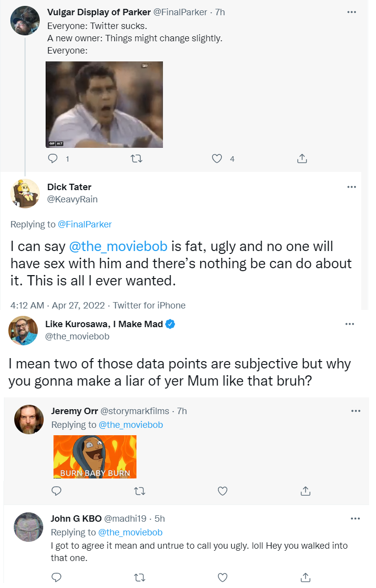376x588 pixels.
Task: Click the @FinalParker replying-to link
Action: 85,224
